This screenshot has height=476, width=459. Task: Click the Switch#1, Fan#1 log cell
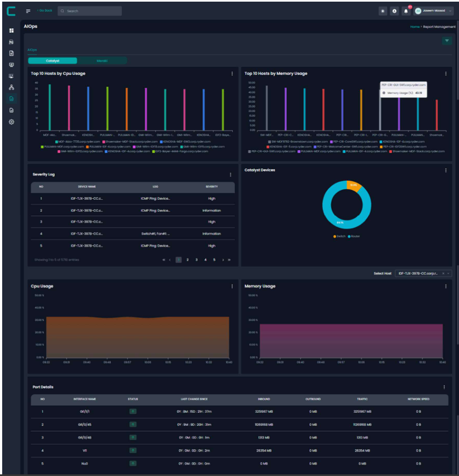(155, 234)
